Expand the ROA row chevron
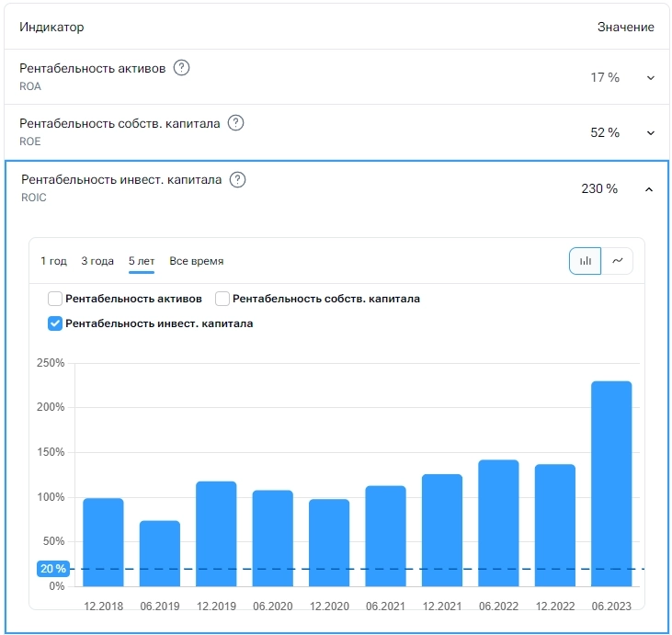Image resolution: width=672 pixels, height=635 pixels. pyautogui.click(x=651, y=78)
